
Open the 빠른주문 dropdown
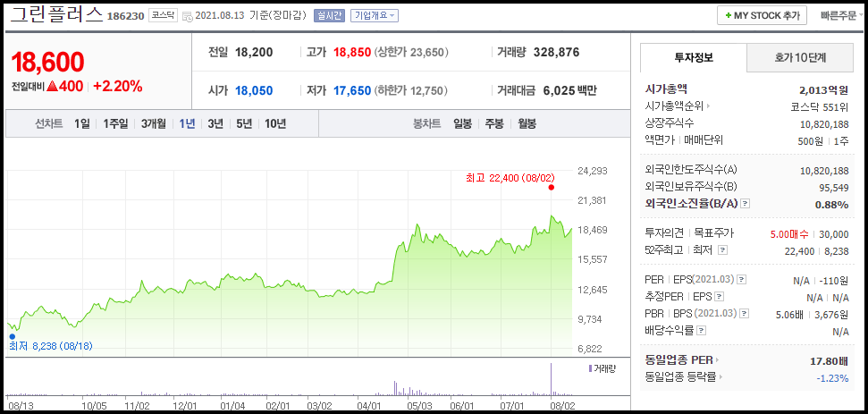click(841, 15)
